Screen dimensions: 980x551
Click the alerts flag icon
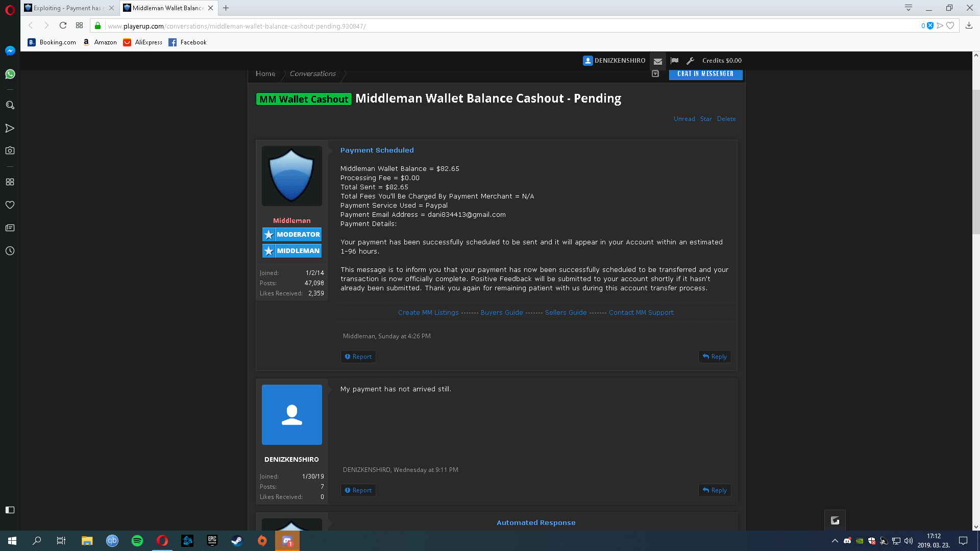(674, 61)
